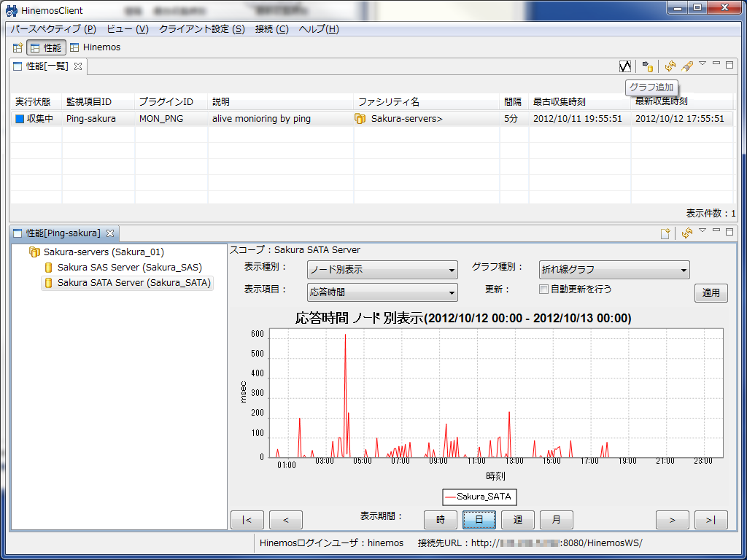
Task: Minimize the 性能[Ping-sakura] view panel
Action: pyautogui.click(x=716, y=230)
